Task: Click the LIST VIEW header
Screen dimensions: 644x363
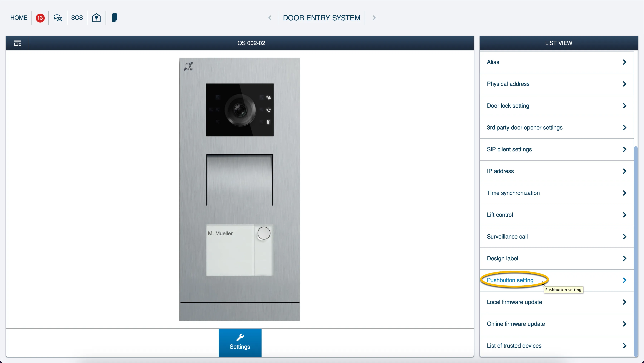Action: [558, 43]
